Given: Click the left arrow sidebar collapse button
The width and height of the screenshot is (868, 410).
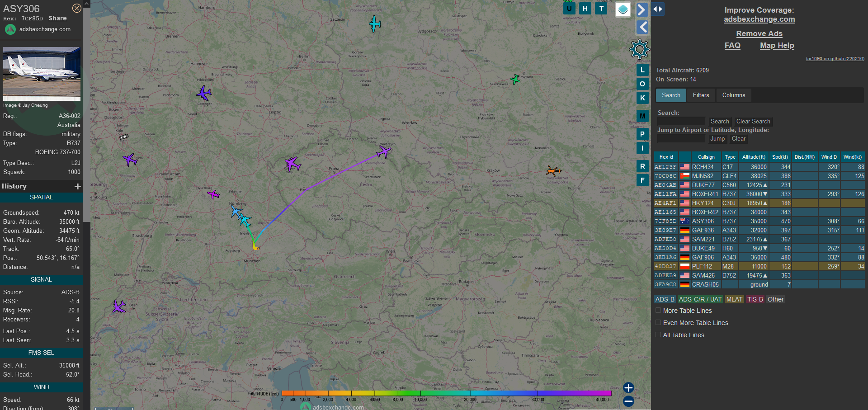Looking at the screenshot, I should tap(642, 27).
